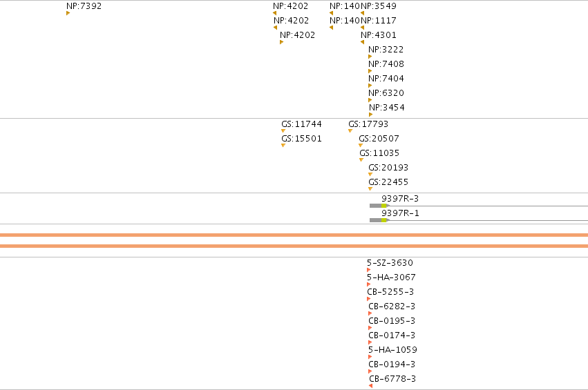The width and height of the screenshot is (588, 390).
Task: Open details for NP:7408
Action: 386,64
